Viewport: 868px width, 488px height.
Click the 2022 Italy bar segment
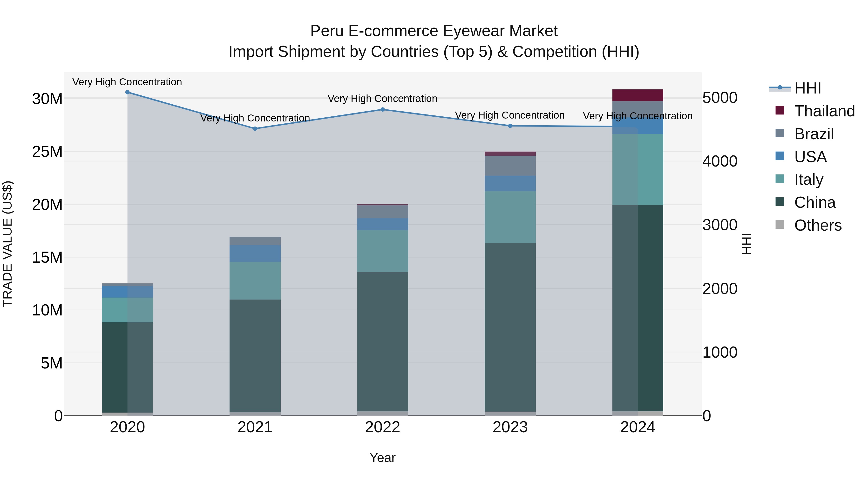382,251
